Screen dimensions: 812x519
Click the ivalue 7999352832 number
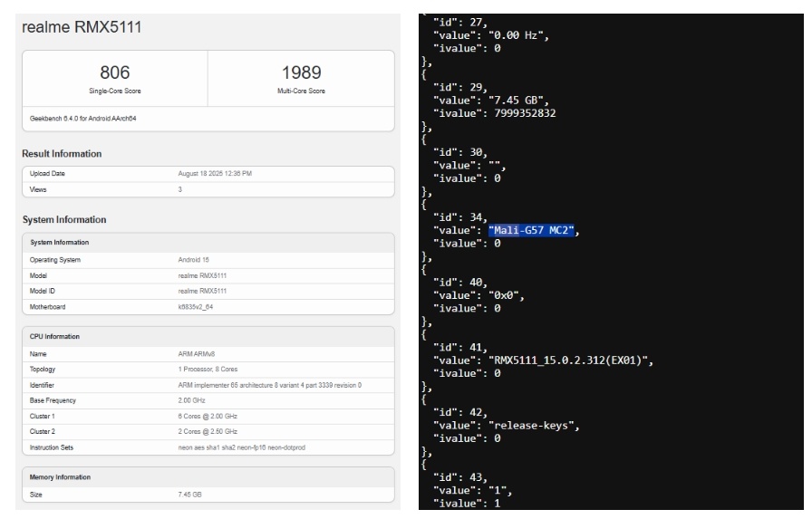(x=525, y=113)
